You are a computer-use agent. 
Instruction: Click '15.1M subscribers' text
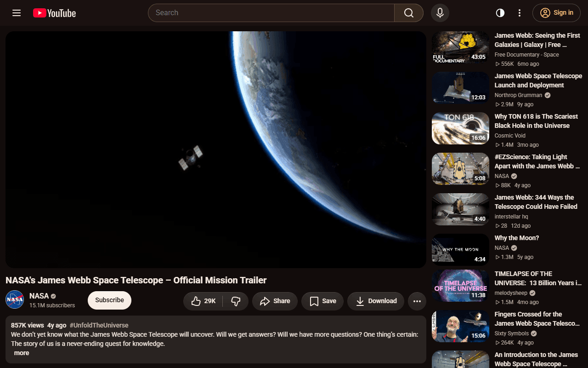tap(52, 305)
